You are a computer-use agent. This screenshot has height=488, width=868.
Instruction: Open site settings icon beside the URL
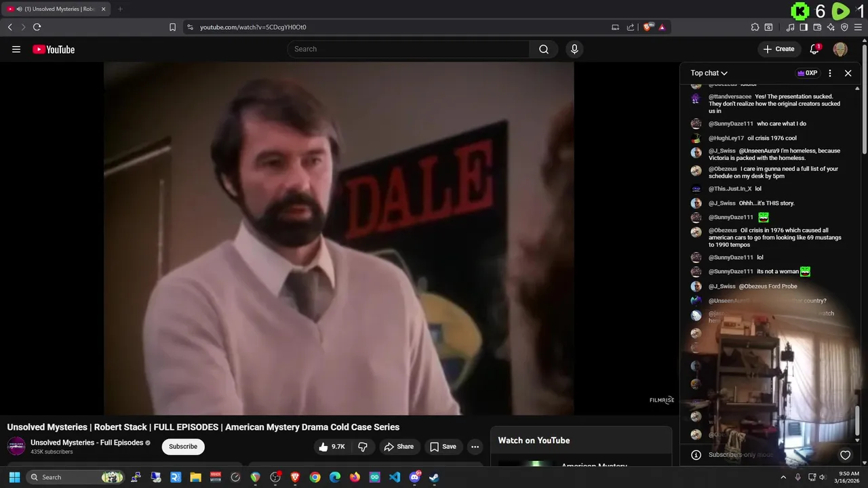pyautogui.click(x=190, y=27)
